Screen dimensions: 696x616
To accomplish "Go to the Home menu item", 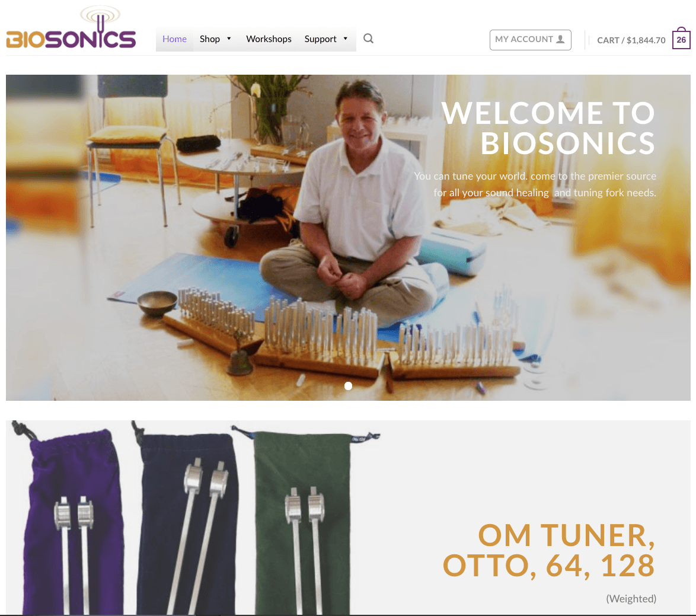I will pyautogui.click(x=174, y=39).
